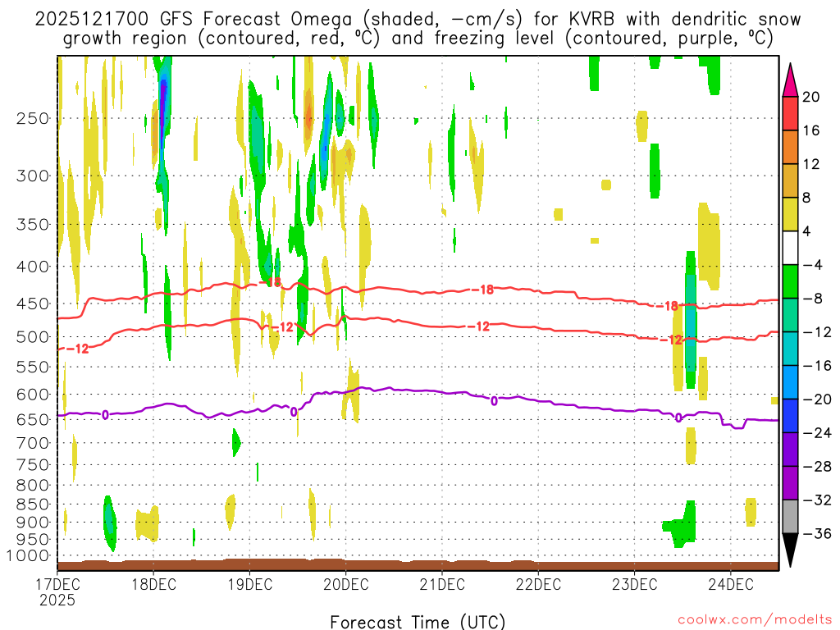Click the black arrow below the color bar
This screenshot has height=630, width=840.
pos(791,551)
